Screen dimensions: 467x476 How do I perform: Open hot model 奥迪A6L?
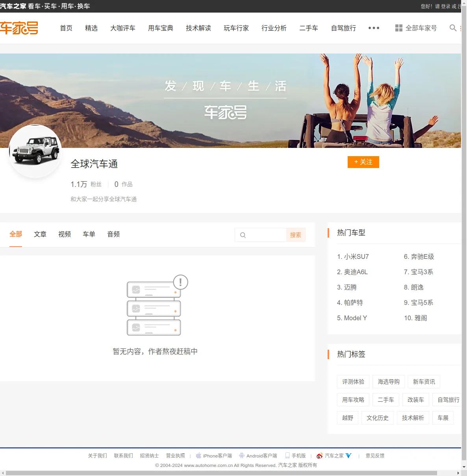point(352,272)
